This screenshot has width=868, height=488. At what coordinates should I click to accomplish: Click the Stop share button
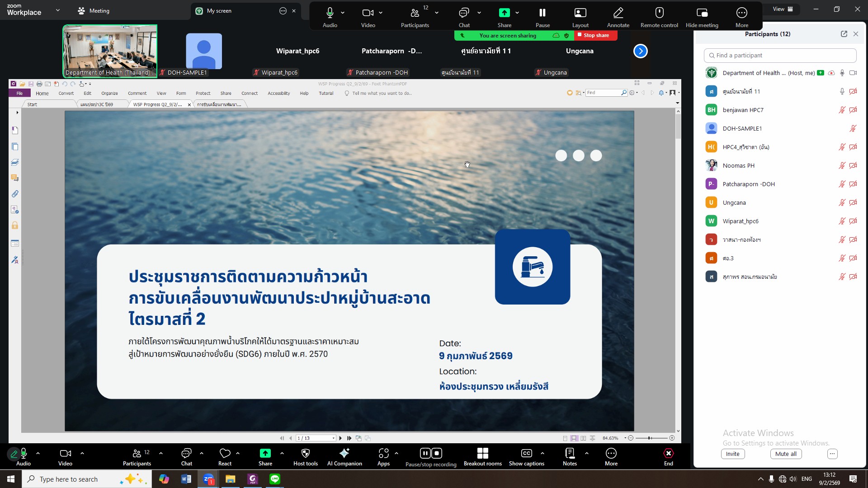tap(595, 35)
